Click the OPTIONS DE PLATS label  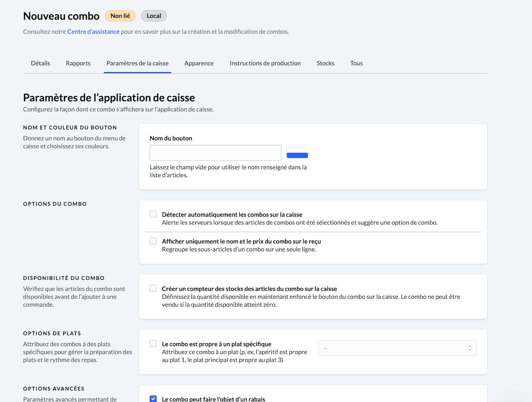click(x=52, y=333)
